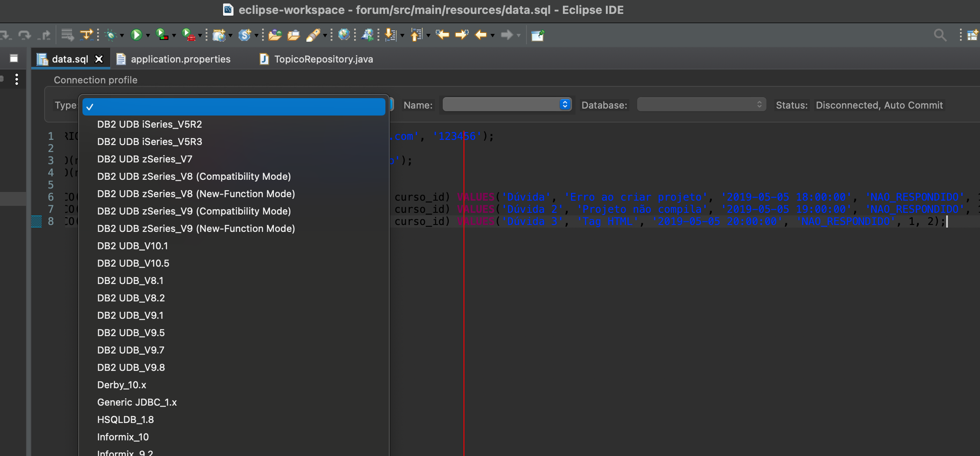Click the Previous Annotation up-arrow icon
Screen dimensions: 980x456
[416, 35]
